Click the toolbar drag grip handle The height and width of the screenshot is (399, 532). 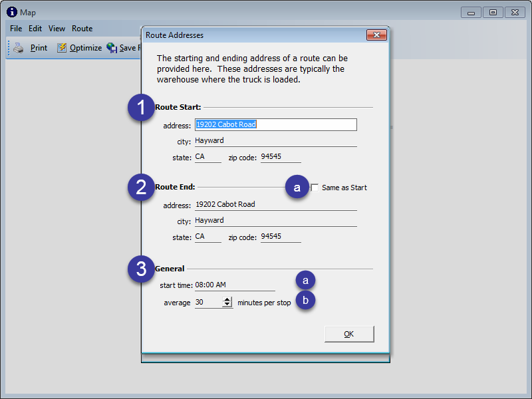9,48
